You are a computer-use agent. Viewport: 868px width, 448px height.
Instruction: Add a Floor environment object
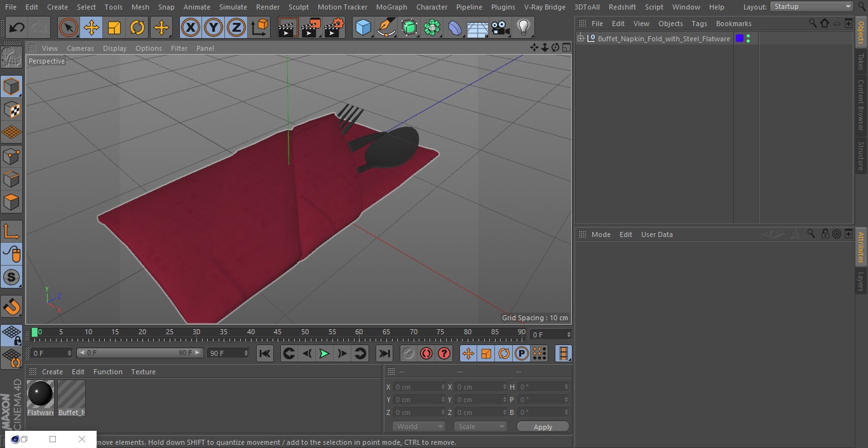tap(478, 27)
